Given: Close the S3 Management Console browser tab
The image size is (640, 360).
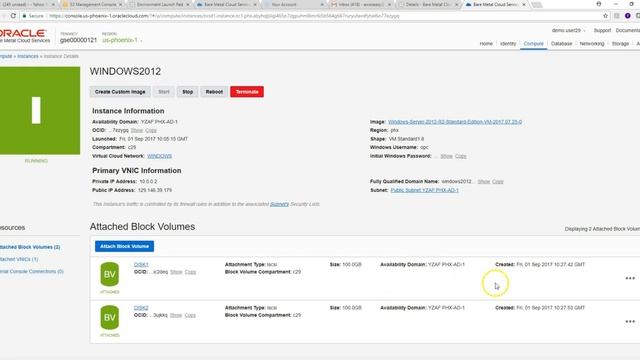Looking at the screenshot, I should pos(120,4).
